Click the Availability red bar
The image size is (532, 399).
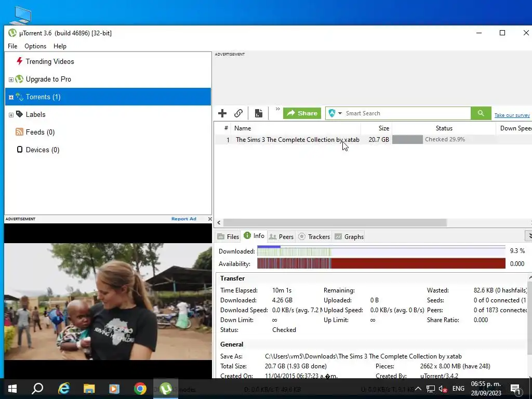pyautogui.click(x=381, y=263)
